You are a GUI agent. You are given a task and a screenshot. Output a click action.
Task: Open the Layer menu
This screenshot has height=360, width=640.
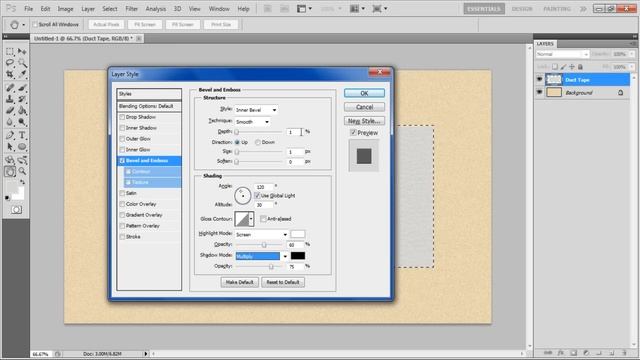[88, 9]
